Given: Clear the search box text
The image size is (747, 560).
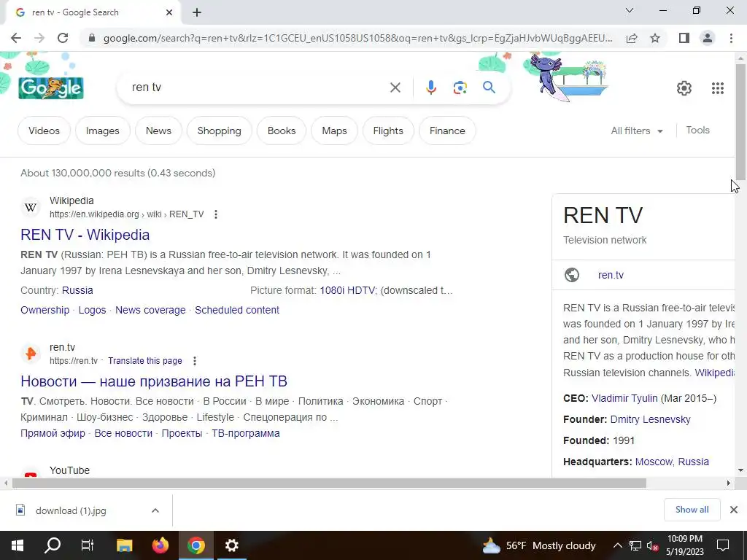Looking at the screenshot, I should 395,87.
